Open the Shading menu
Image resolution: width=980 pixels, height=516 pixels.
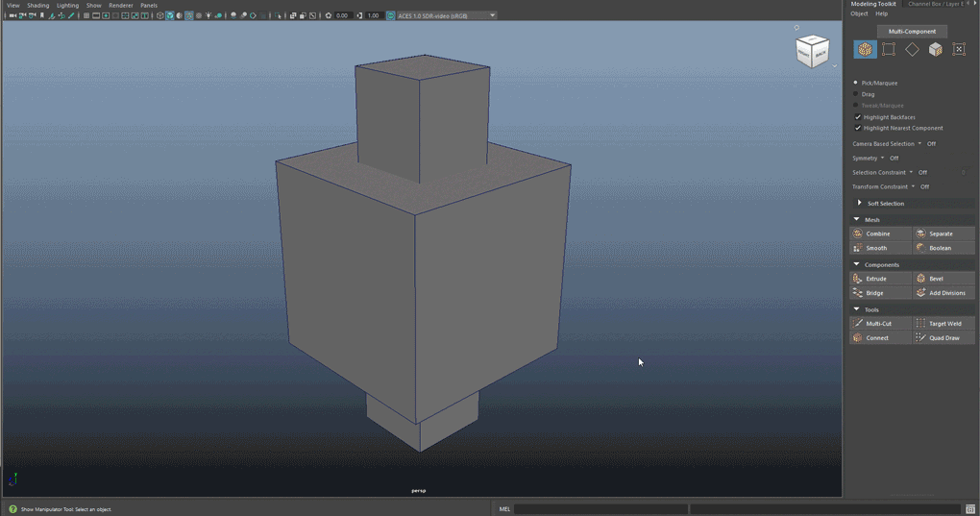(x=37, y=5)
